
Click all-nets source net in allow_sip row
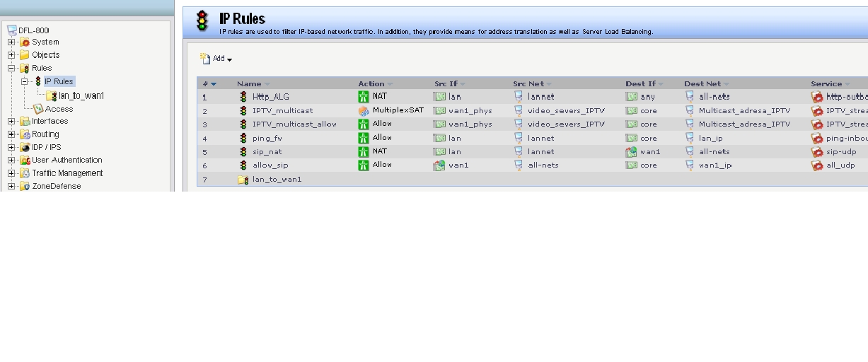click(543, 165)
